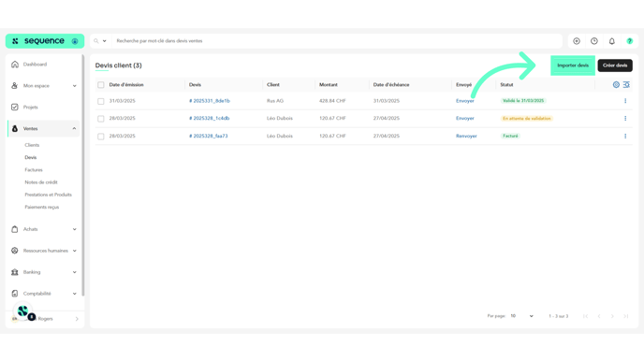The image size is (644, 362).
Task: Open the search filter dropdown arrow
Action: (x=104, y=41)
